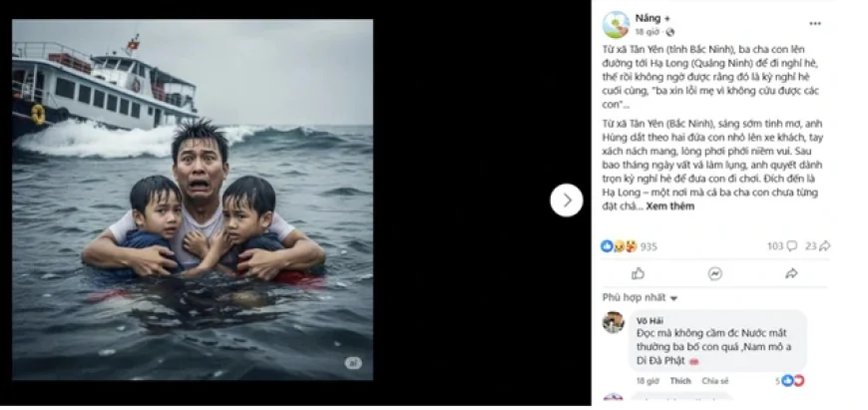
Task: Open the Nắng page name link
Action: click(x=648, y=18)
